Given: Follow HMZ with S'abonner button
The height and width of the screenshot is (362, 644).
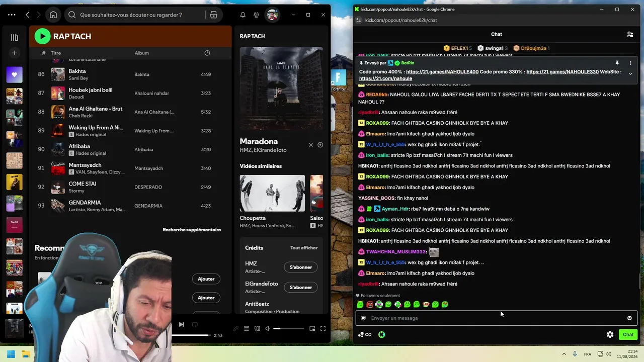Looking at the screenshot, I should click(301, 267).
